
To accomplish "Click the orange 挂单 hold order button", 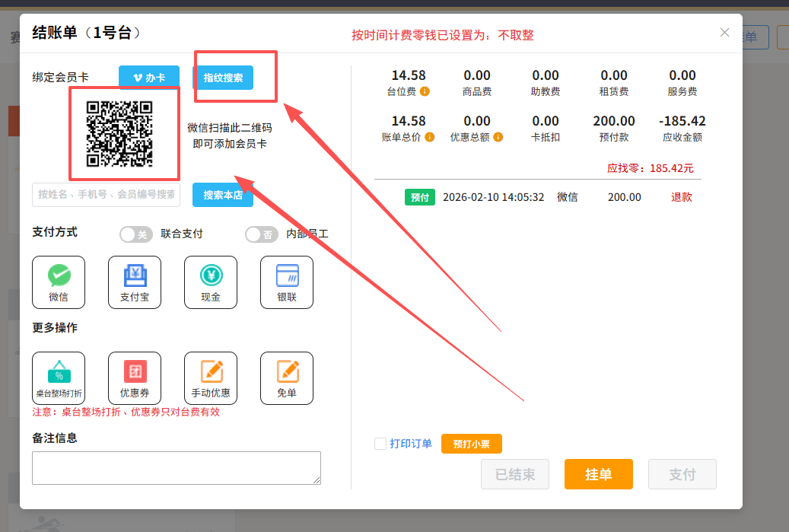I will [598, 474].
